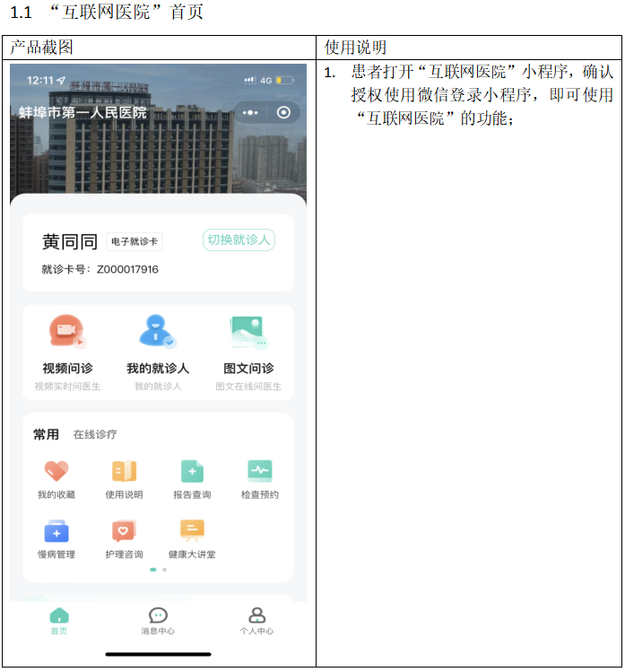Click card number Z000017916
625x672 pixels.
(127, 269)
